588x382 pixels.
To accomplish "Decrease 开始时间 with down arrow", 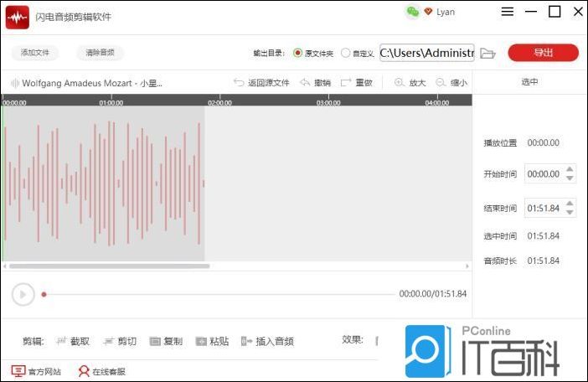I will [x=570, y=178].
